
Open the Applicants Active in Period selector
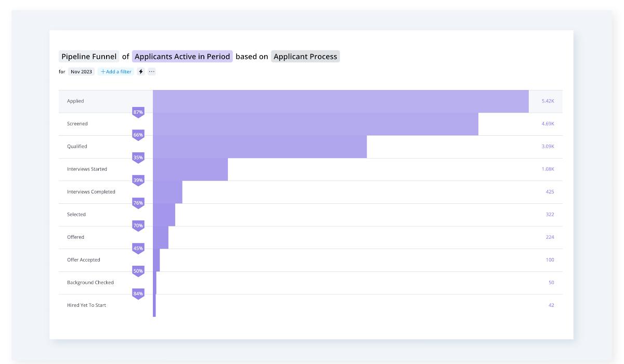[182, 57]
